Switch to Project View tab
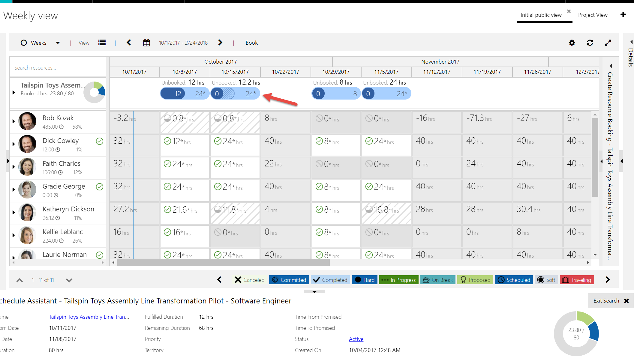The image size is (634, 364). click(593, 15)
